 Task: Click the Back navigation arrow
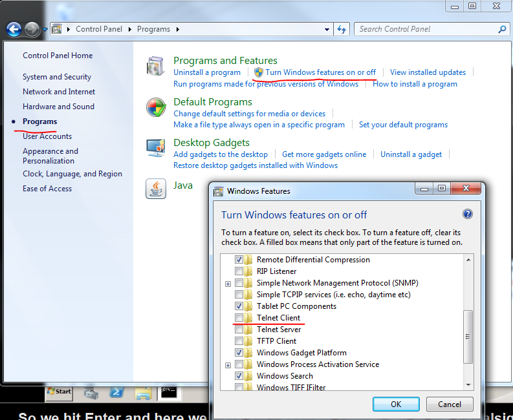[14, 29]
